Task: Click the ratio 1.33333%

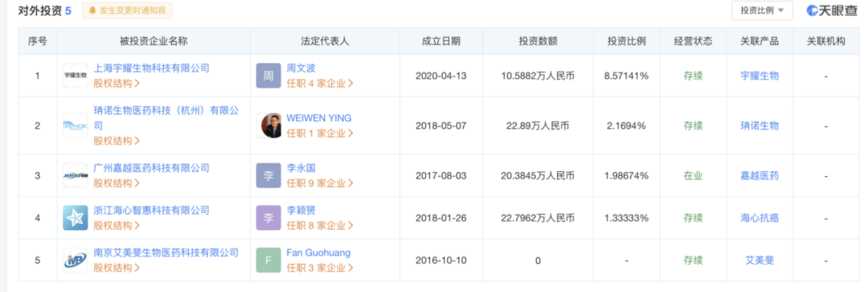Action: coord(626,218)
